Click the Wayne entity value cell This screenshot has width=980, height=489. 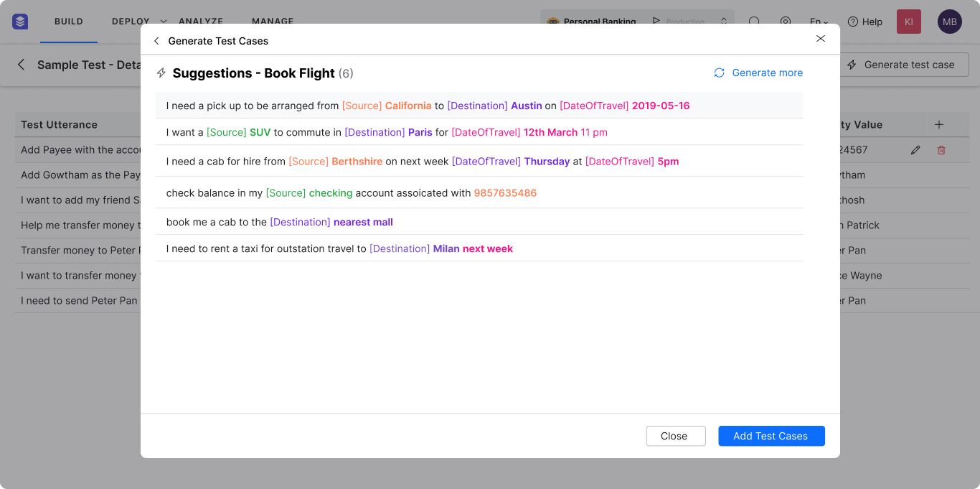pos(861,276)
